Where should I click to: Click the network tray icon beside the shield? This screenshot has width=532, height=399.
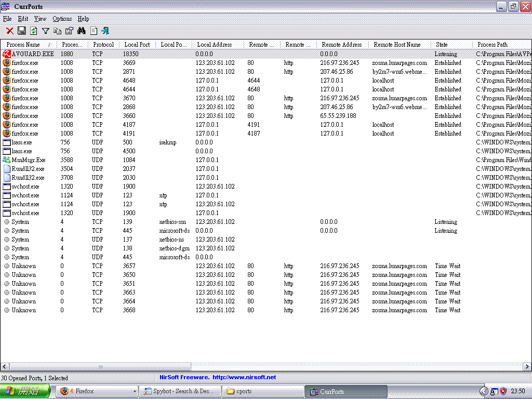(495, 391)
